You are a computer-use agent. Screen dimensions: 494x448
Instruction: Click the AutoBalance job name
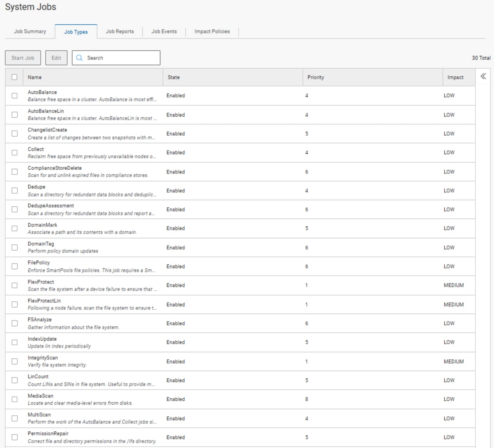click(42, 92)
